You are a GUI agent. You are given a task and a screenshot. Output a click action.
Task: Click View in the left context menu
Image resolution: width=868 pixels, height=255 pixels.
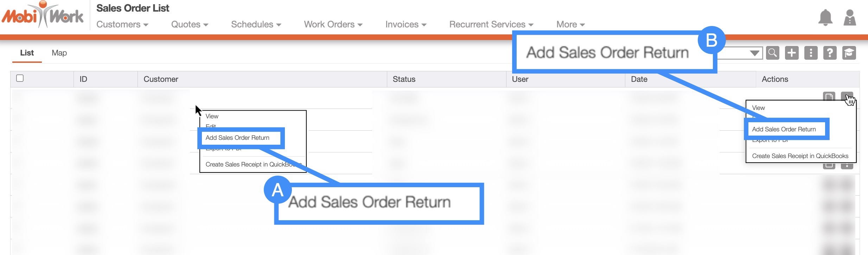[212, 116]
